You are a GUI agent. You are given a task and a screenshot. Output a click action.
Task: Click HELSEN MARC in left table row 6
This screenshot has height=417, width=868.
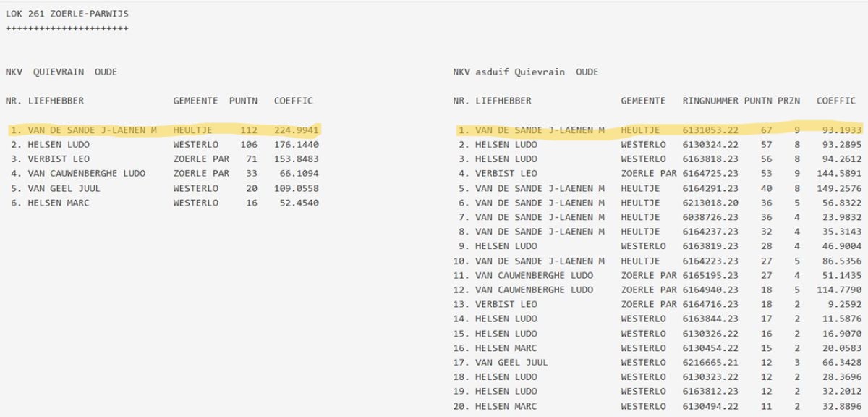click(59, 203)
